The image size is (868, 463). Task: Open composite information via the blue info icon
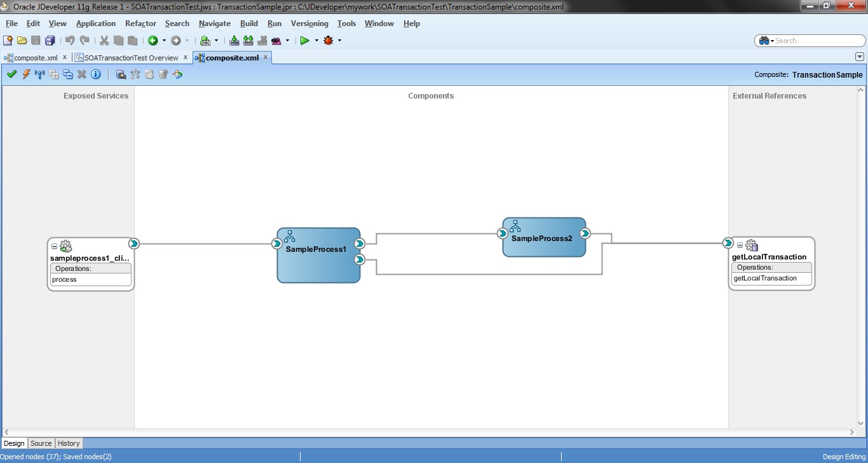[96, 74]
